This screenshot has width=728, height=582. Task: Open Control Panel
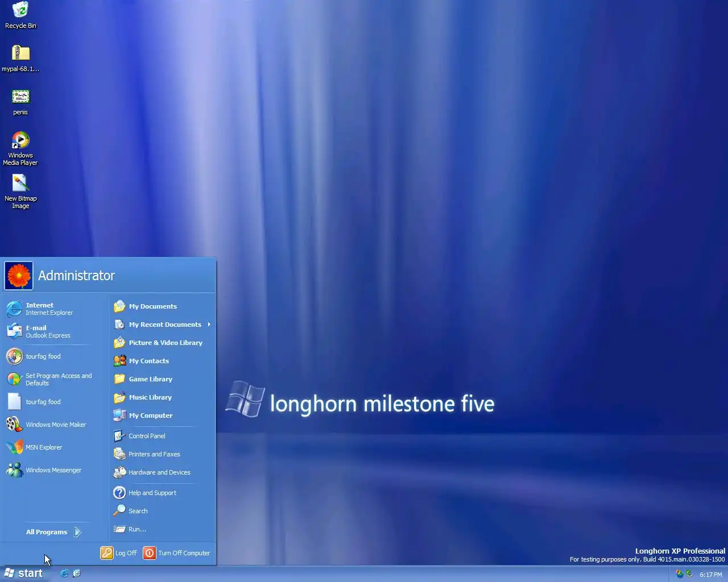click(162, 436)
